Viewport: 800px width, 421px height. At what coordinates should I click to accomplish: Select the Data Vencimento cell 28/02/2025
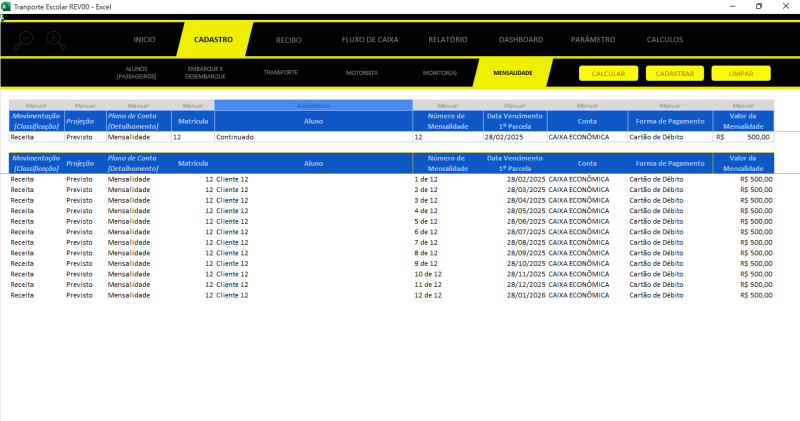click(x=514, y=137)
